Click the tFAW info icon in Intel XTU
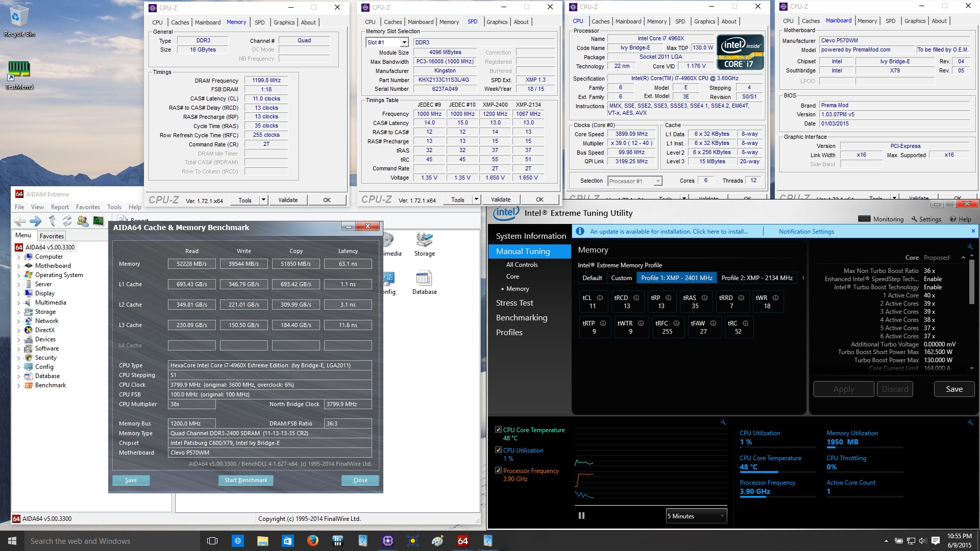This screenshot has width=980, height=551. 713,323
